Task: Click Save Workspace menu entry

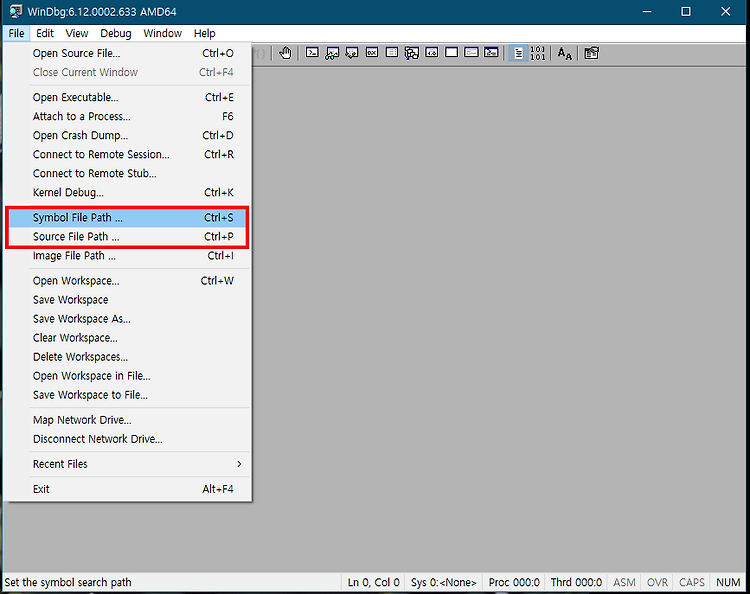Action: point(128,300)
